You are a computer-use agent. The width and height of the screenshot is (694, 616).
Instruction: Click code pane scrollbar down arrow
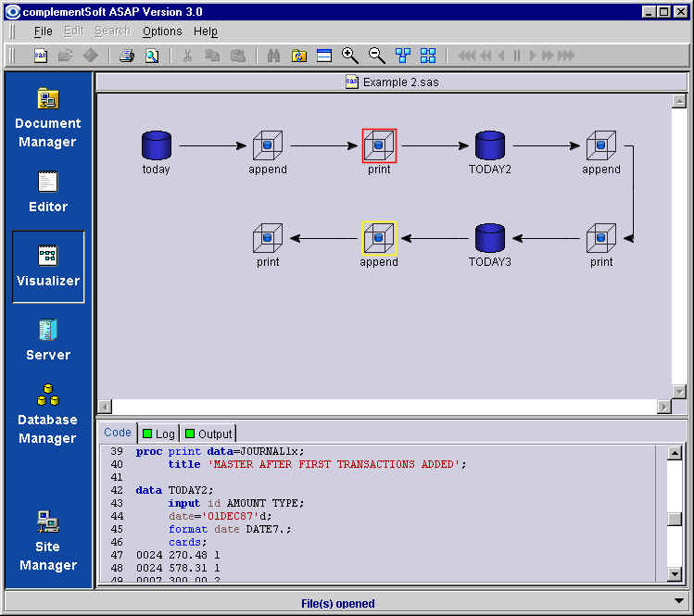pos(675,574)
